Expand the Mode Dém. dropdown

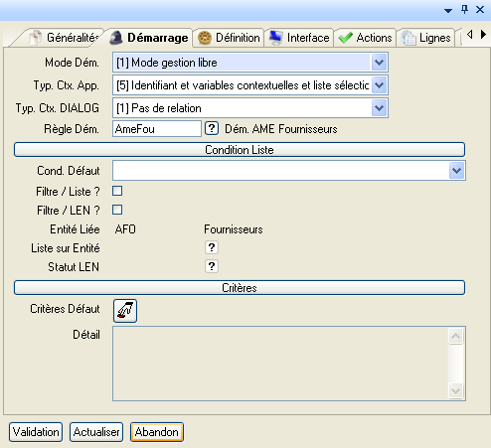380,63
